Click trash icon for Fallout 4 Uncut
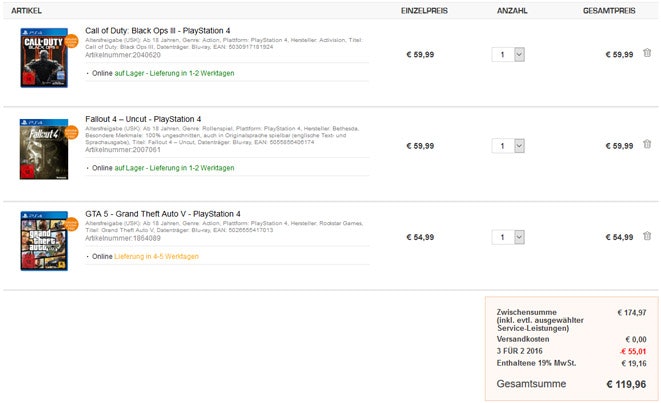 tap(646, 145)
